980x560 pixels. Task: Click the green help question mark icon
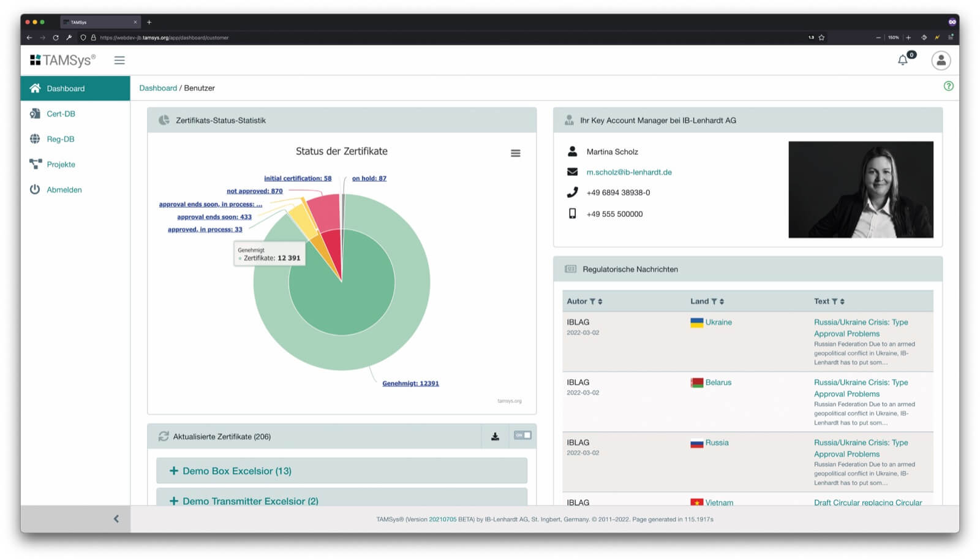948,86
